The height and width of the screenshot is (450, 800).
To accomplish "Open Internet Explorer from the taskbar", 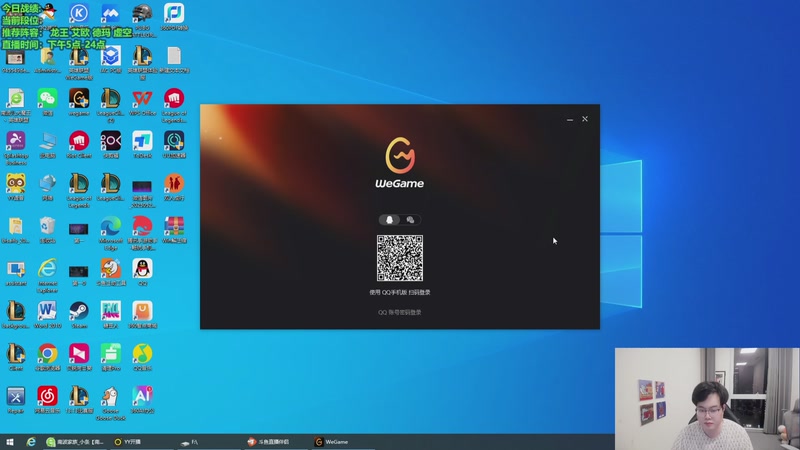I will [x=31, y=442].
